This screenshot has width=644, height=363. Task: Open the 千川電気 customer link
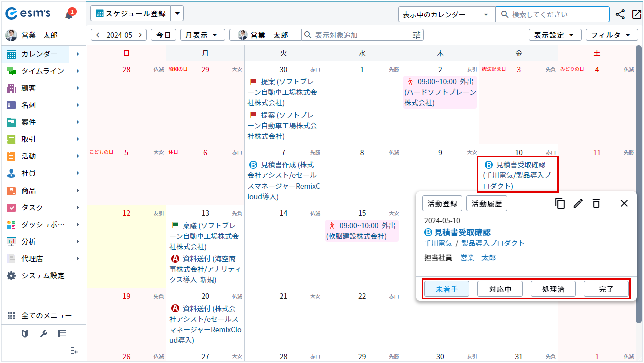438,243
